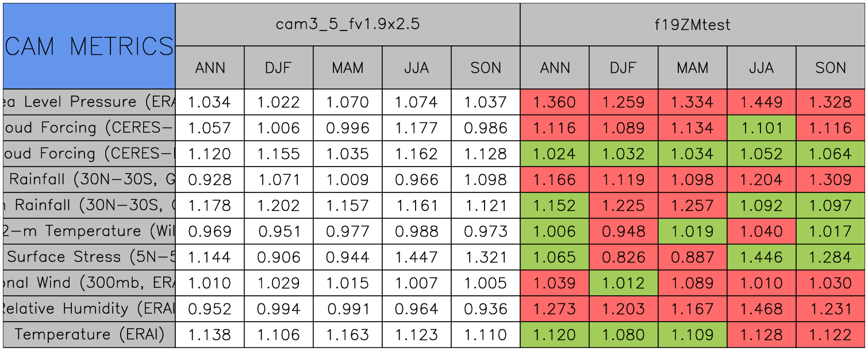Image resolution: width=868 pixels, height=351 pixels.
Task: Select the green cell with value 1.012
Action: (x=623, y=283)
